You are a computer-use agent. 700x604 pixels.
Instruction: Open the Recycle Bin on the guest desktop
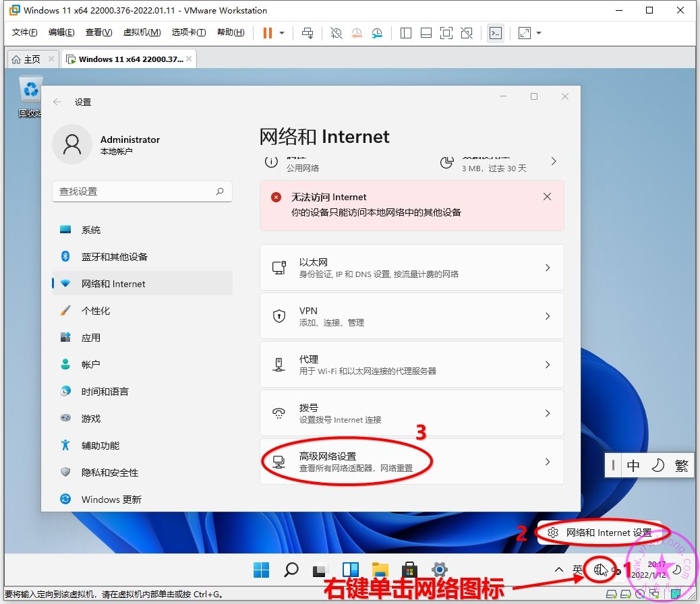[30, 96]
